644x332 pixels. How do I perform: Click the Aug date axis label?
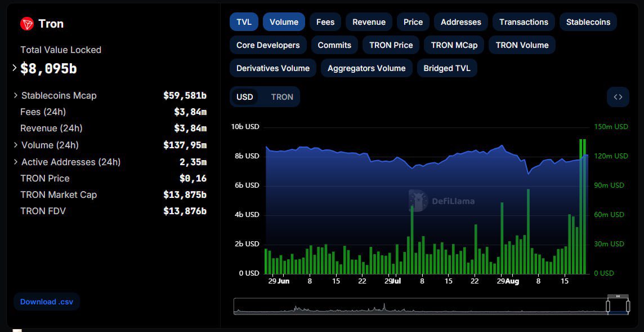pyautogui.click(x=513, y=281)
